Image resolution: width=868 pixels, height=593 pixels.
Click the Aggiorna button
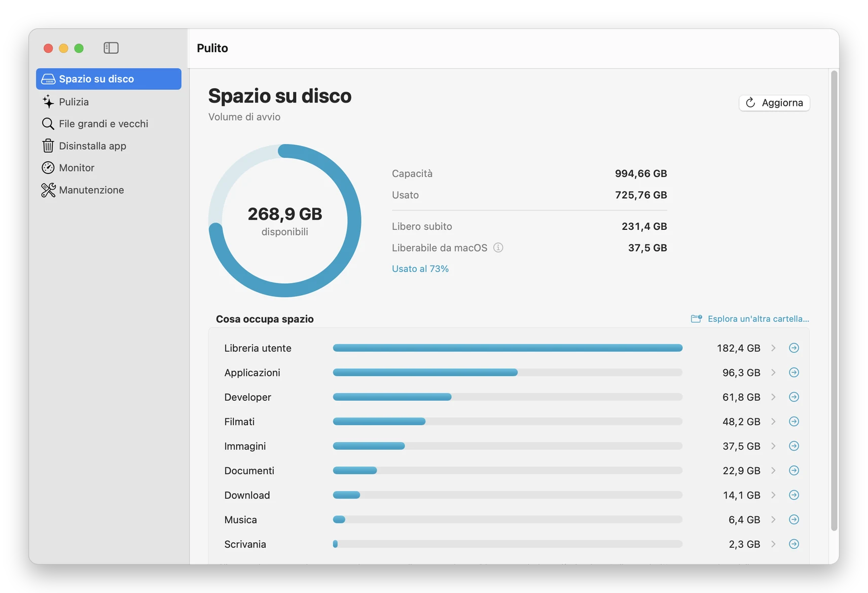click(x=774, y=102)
